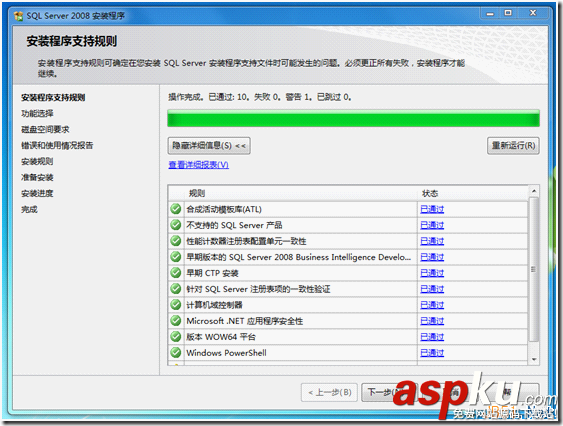
Task: Click the rules list scrollbar down arrow
Action: point(534,359)
